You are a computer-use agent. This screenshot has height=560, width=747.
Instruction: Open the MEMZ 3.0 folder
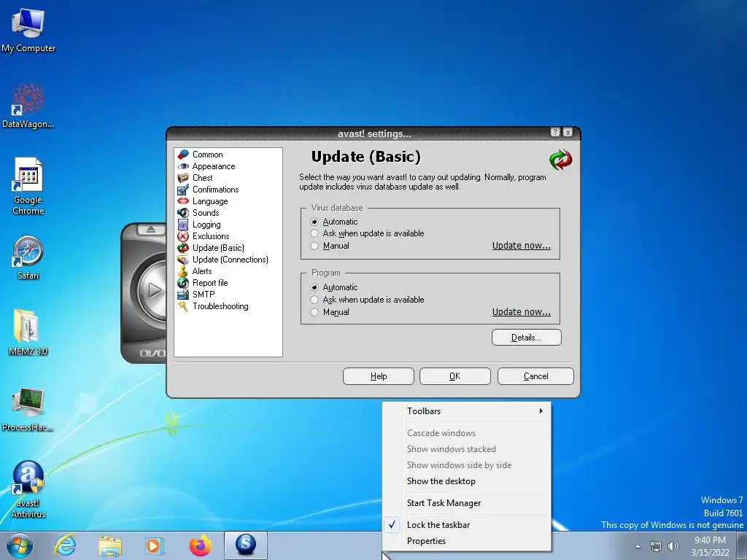click(28, 332)
